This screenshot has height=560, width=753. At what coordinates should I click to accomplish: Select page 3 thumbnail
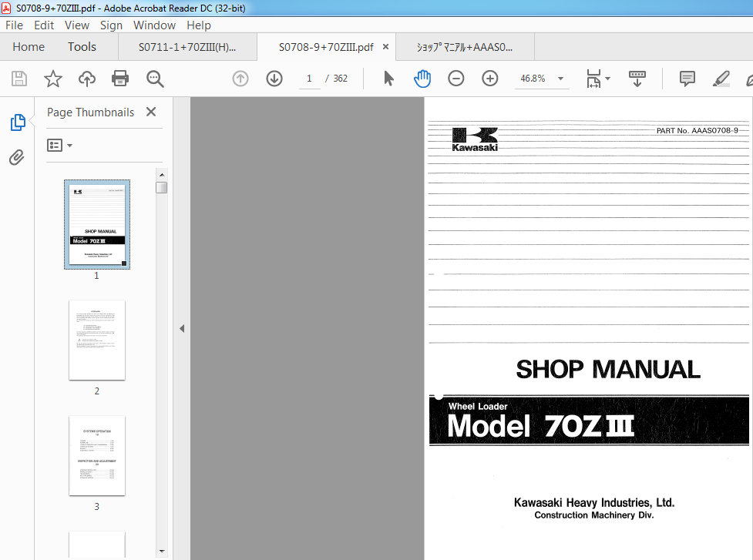click(x=97, y=455)
